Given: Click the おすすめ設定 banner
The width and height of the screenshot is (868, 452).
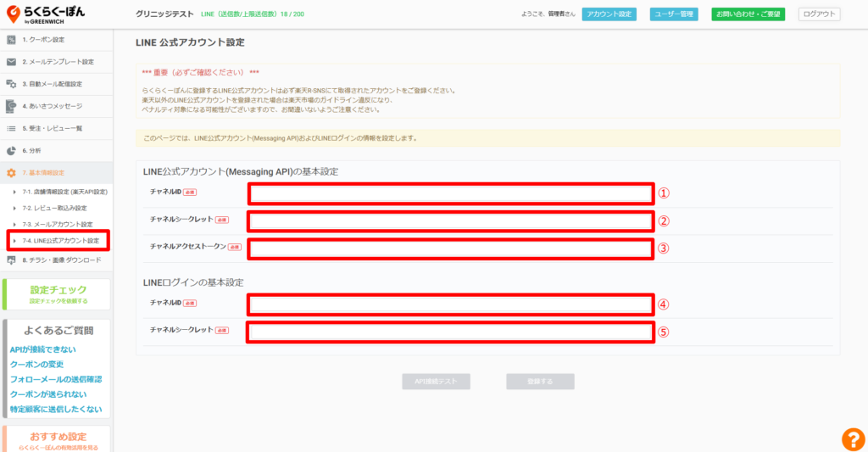Looking at the screenshot, I should 58,440.
